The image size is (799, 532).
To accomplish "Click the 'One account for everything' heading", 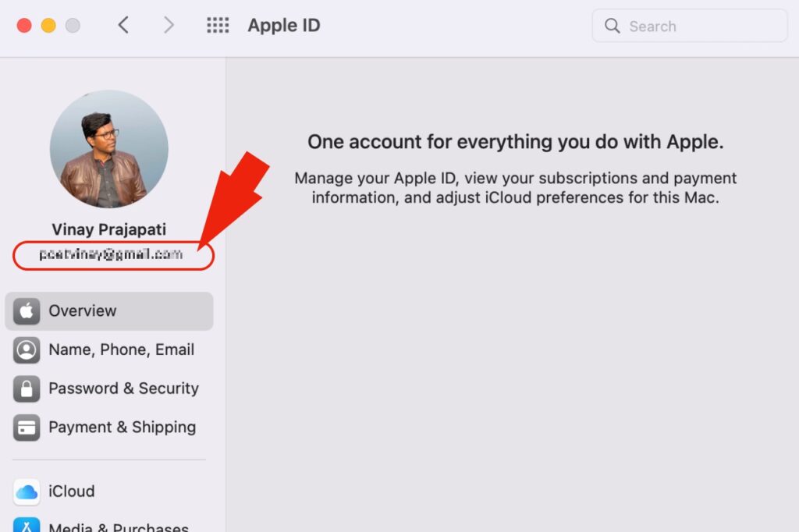I will coord(515,142).
